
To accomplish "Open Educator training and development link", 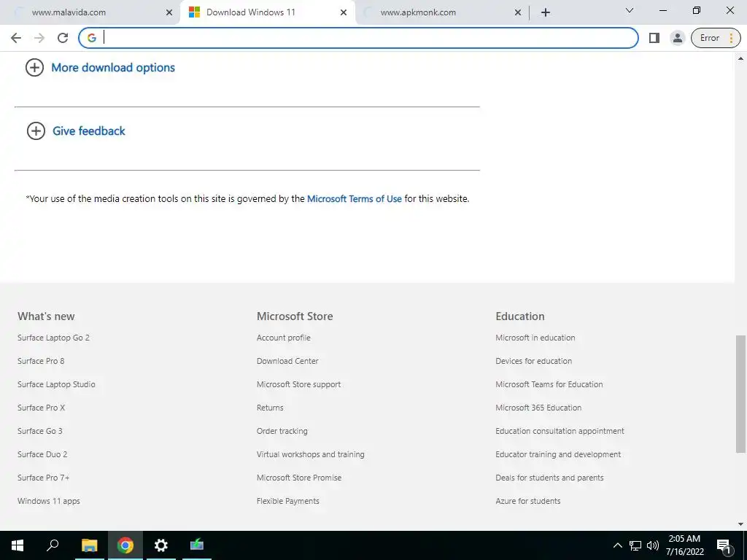I will coord(558,454).
